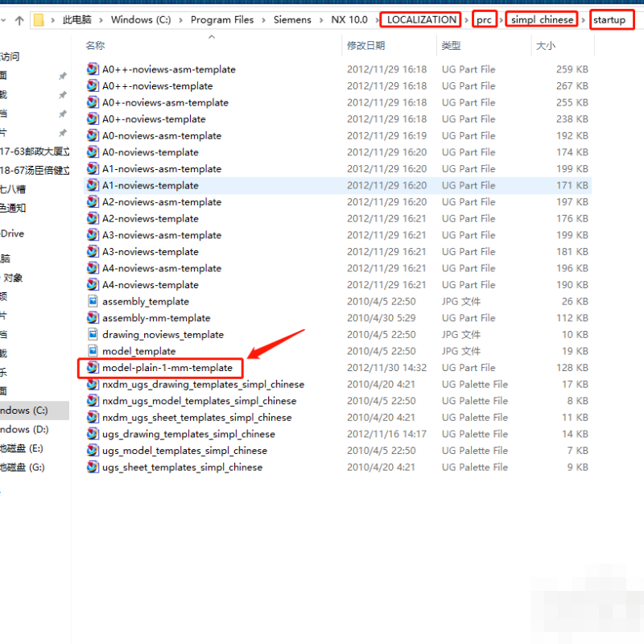
Task: Click the folder icon in the address bar
Action: click(x=39, y=19)
